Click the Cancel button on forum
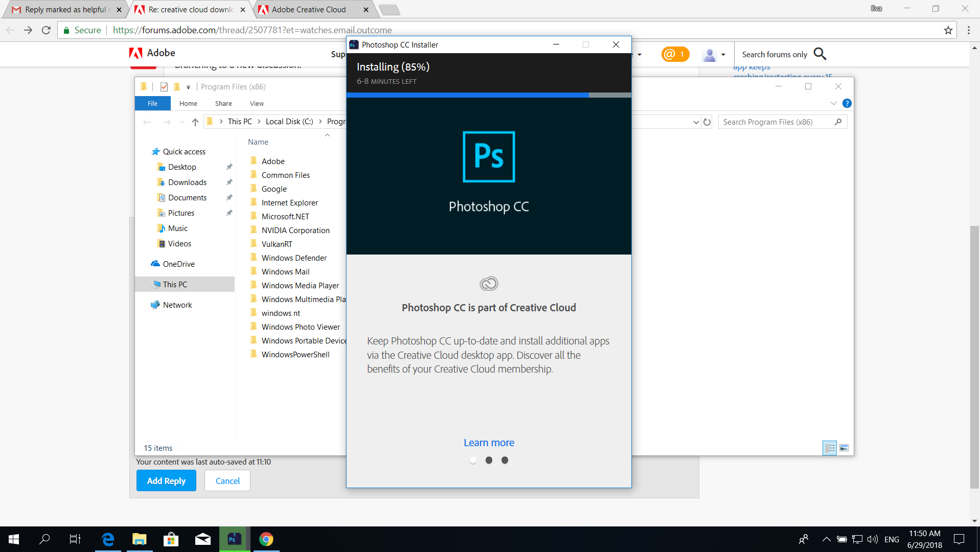 (x=227, y=481)
